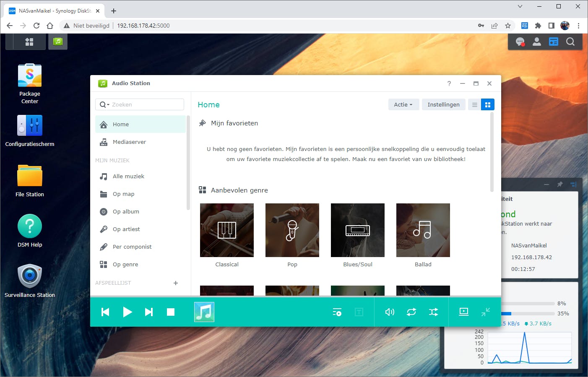Toggle the DSM widgets panel icon
588x377 pixels.
click(x=554, y=42)
